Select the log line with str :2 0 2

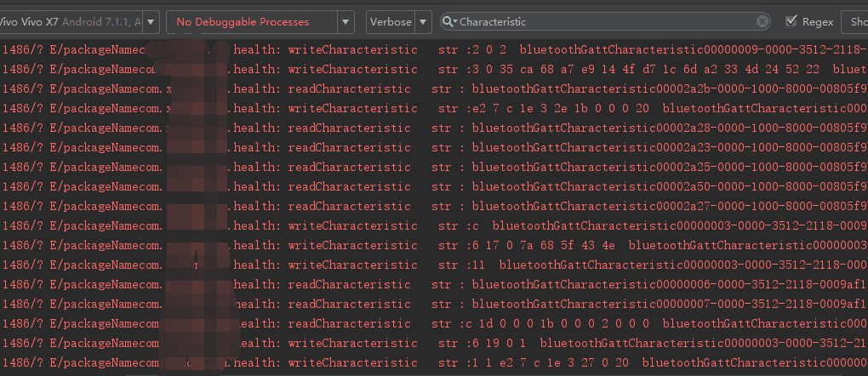pos(434,50)
